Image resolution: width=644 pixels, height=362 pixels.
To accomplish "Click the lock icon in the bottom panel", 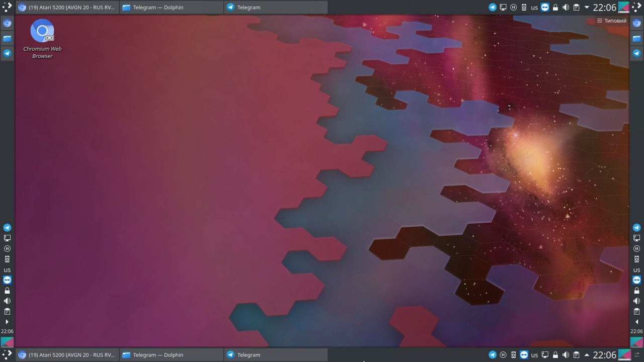I will coord(555,355).
